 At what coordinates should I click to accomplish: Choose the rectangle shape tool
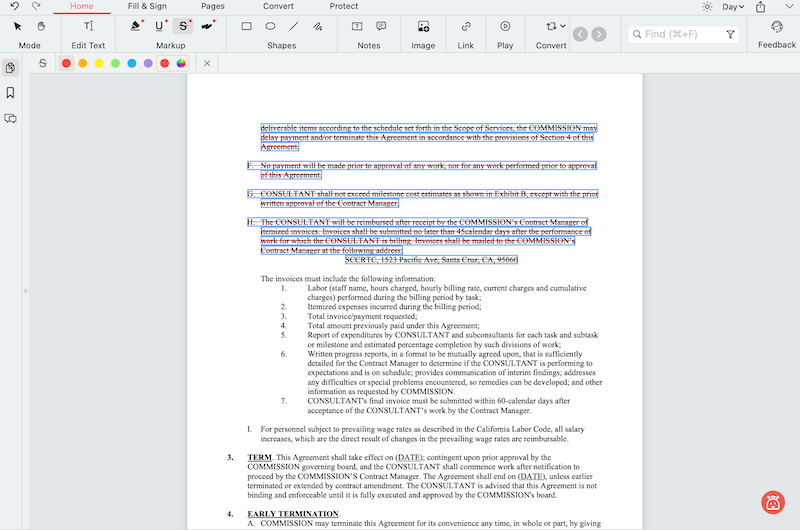[246, 26]
